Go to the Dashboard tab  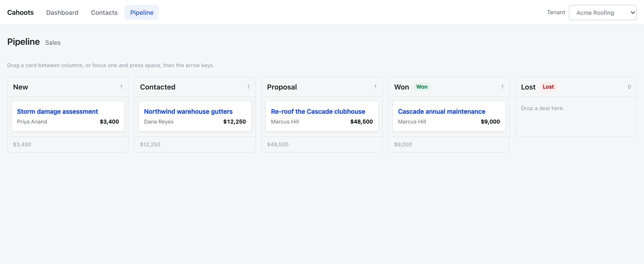click(x=62, y=13)
